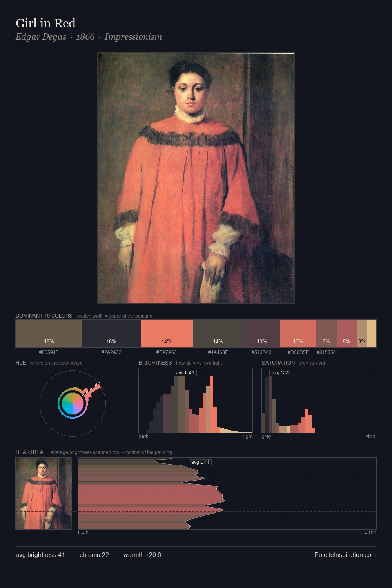Viewport: 392px width, 588px height.
Task: Click the 'chroma 22' footer stat
Action: [94, 555]
